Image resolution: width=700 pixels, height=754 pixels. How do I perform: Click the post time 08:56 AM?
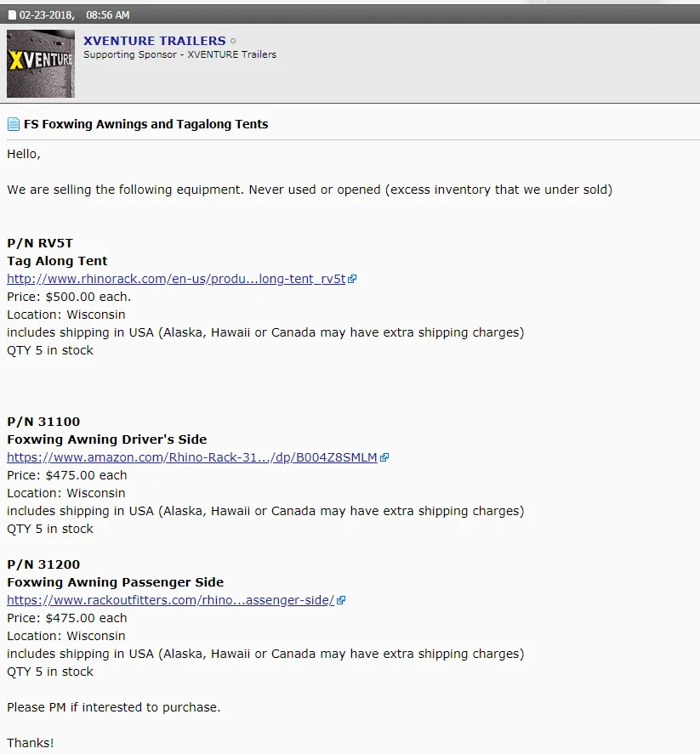108,15
